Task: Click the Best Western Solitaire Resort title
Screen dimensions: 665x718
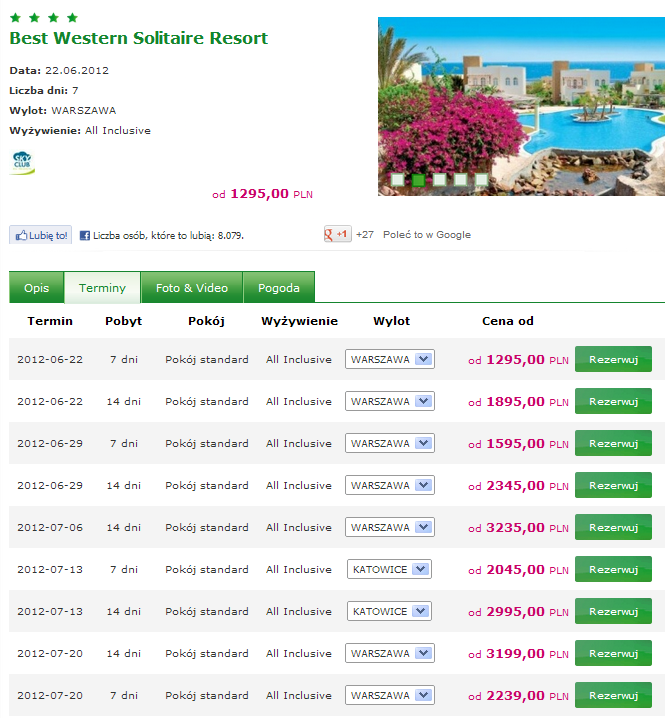Action: coord(139,38)
